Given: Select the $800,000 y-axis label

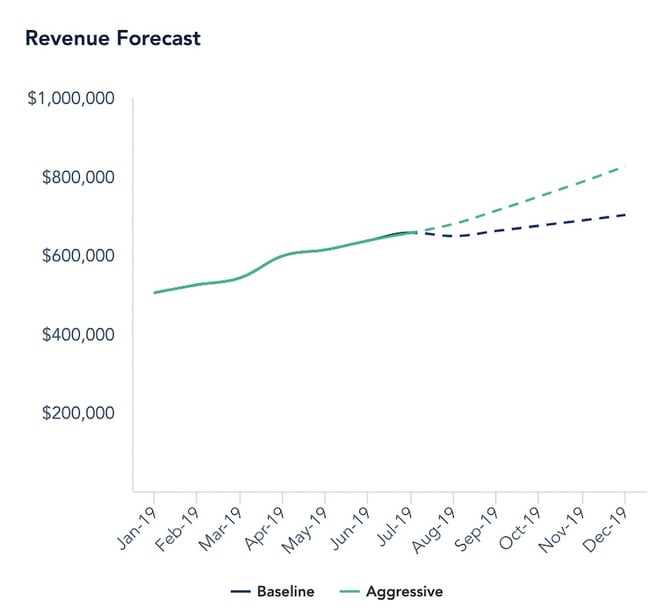Looking at the screenshot, I should point(77,178).
